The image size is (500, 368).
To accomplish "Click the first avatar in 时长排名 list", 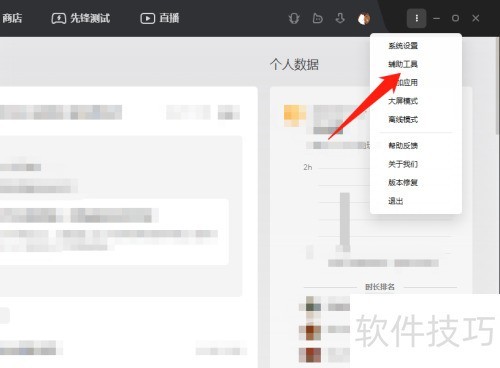I will tap(313, 304).
